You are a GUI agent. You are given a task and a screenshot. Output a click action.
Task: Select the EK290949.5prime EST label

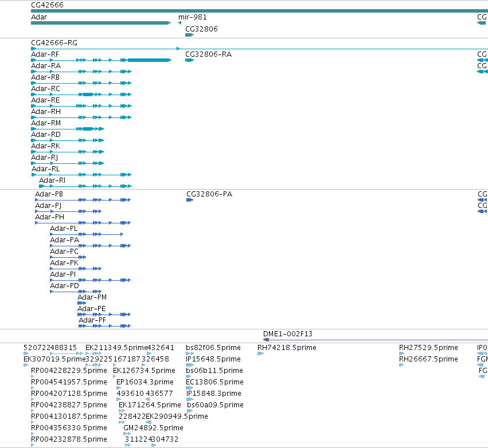(x=177, y=416)
